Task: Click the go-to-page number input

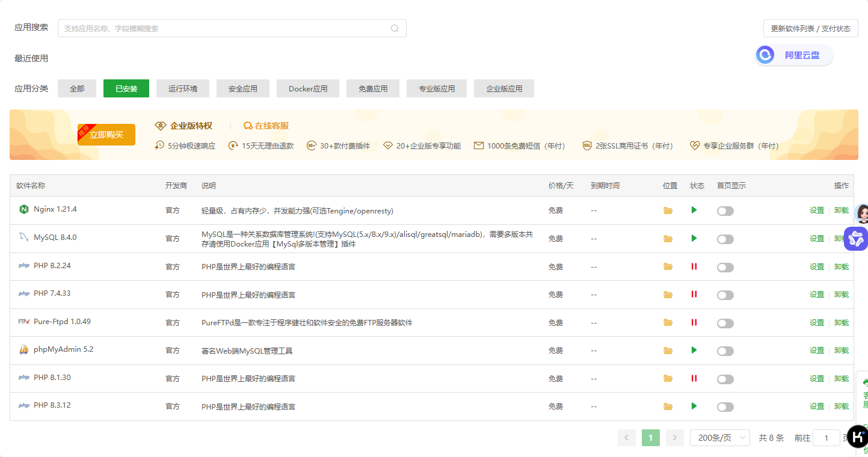Action: click(826, 438)
